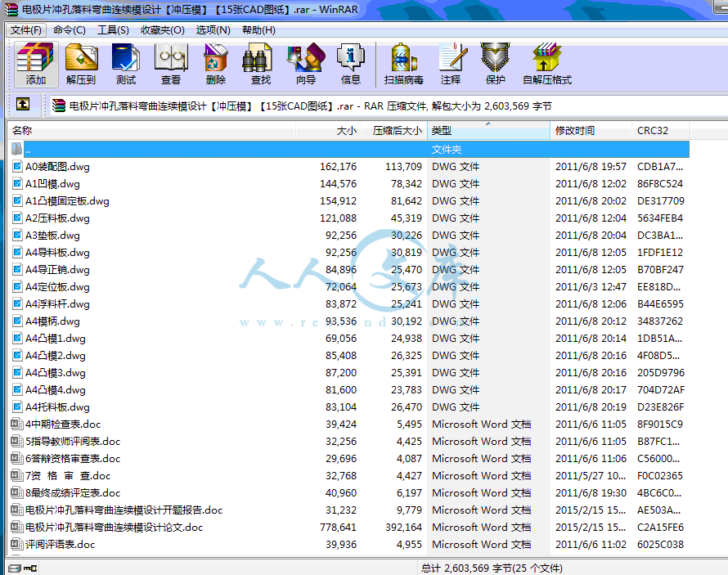The width and height of the screenshot is (728, 575).
Task: Select the 电极片冲孔落料弯曲连续模设计论文.doc file
Action: 115,528
